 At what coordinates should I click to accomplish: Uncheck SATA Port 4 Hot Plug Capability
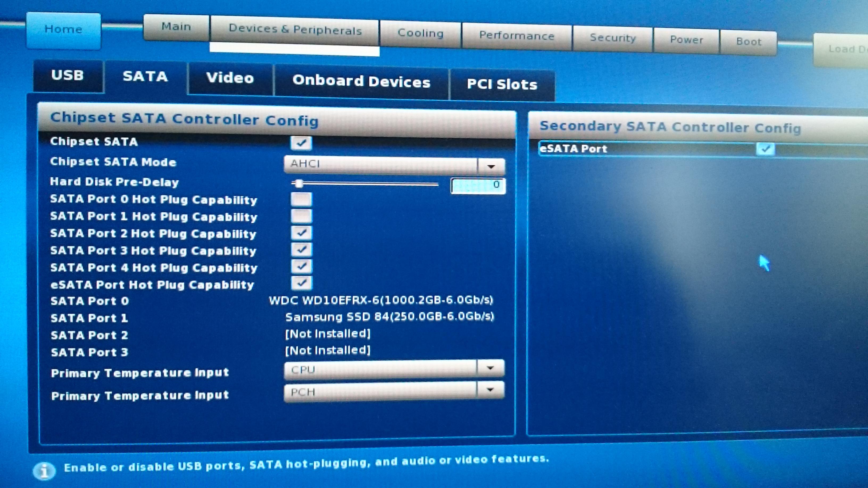click(x=301, y=266)
